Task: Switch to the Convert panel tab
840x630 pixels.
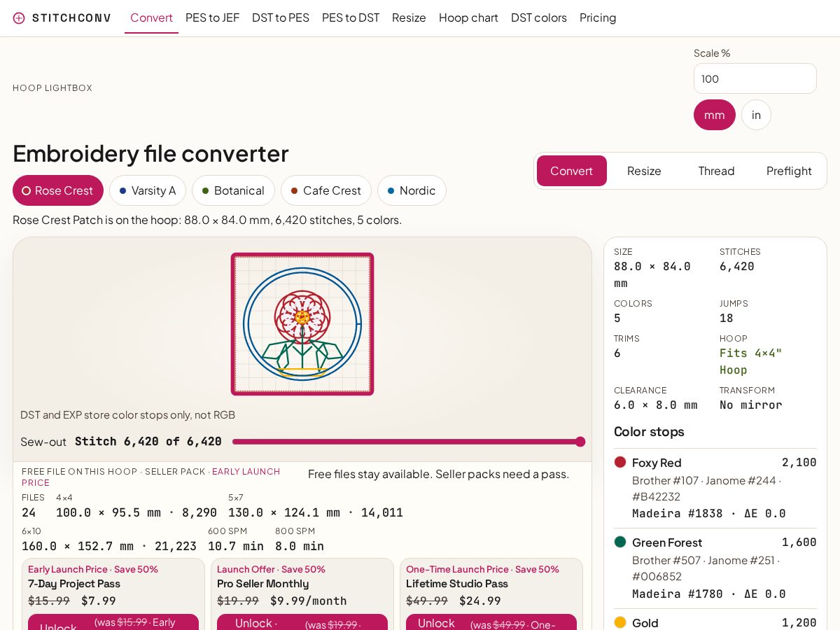Action: click(572, 171)
